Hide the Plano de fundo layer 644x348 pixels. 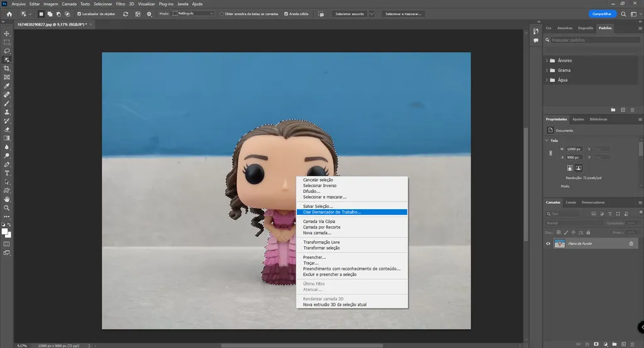click(x=548, y=244)
